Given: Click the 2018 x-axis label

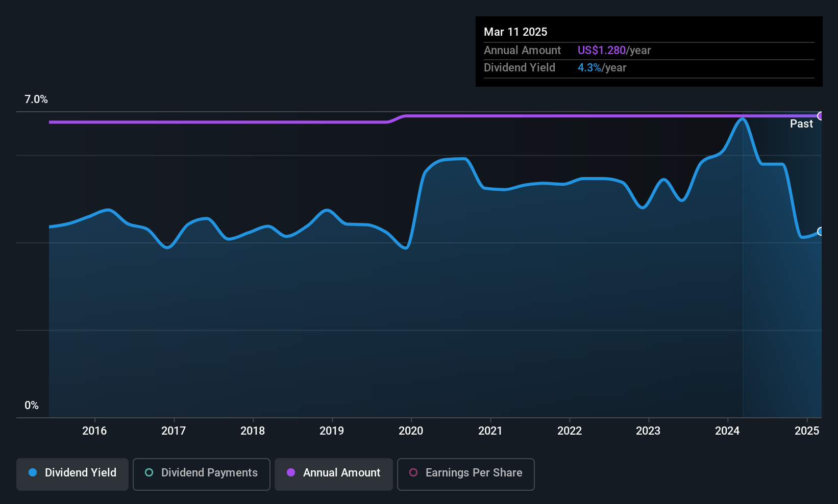Looking at the screenshot, I should click(x=253, y=431).
